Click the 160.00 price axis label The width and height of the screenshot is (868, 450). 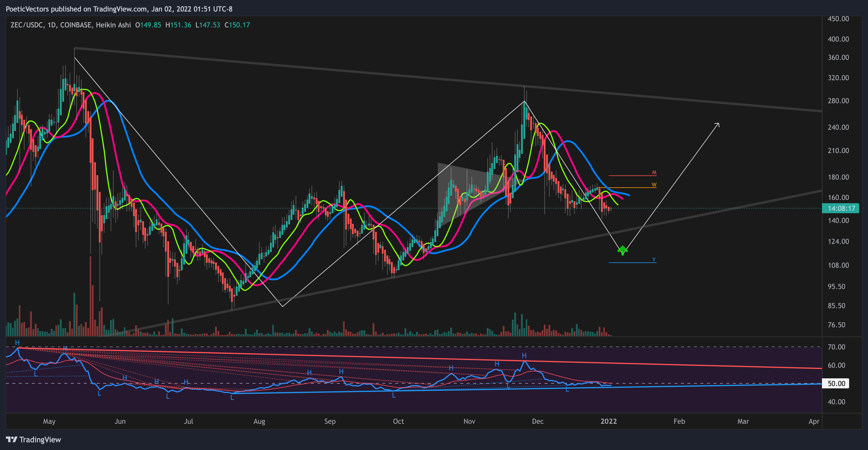[x=838, y=197]
